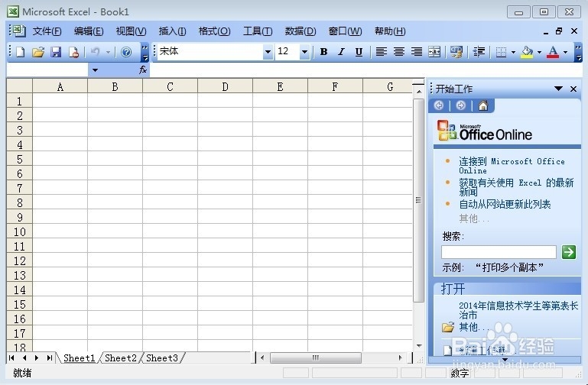The height and width of the screenshot is (385, 588).
Task: Select Sheet1 tab
Action: tap(79, 358)
